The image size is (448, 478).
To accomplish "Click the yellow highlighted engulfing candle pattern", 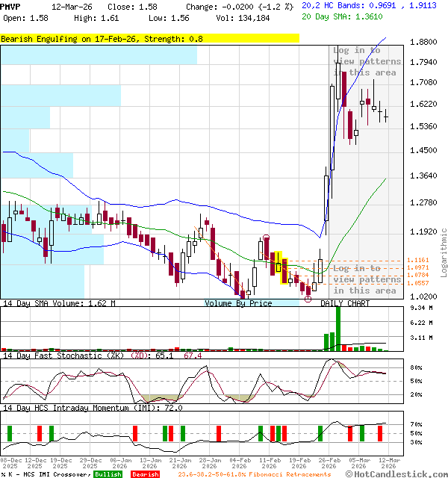I will coord(281,268).
